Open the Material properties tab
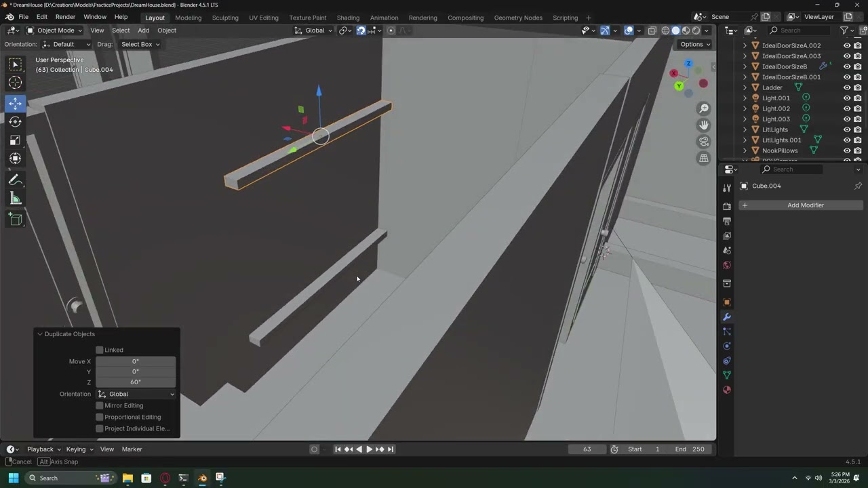The width and height of the screenshot is (868, 488). click(727, 390)
